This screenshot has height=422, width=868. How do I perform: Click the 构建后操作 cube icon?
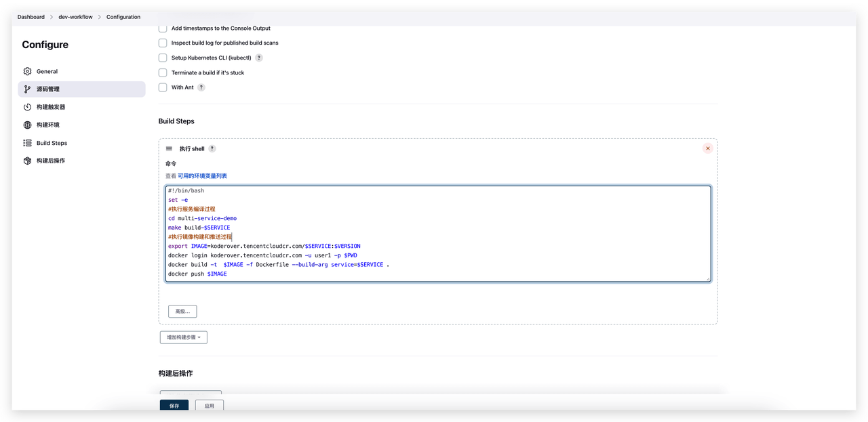[27, 161]
